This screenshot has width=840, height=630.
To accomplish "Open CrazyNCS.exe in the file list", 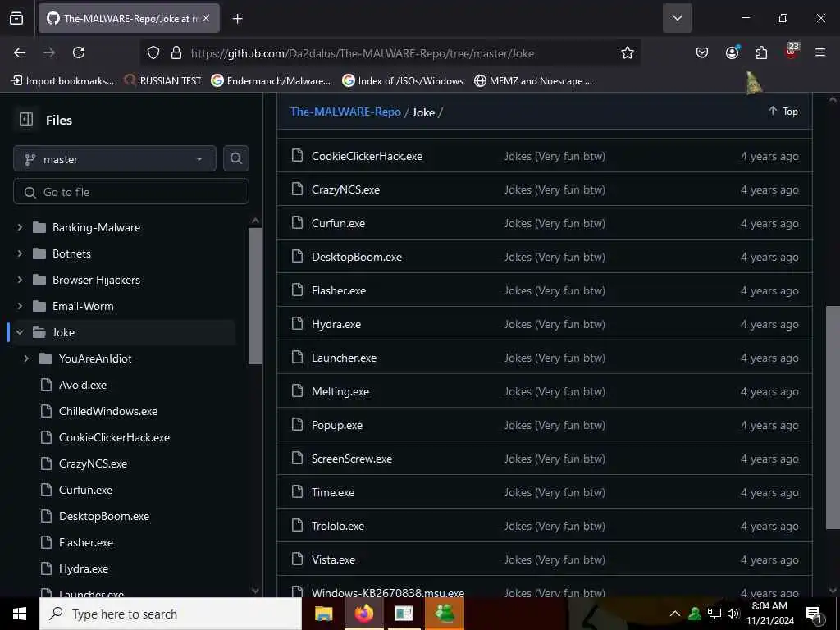I will click(345, 189).
